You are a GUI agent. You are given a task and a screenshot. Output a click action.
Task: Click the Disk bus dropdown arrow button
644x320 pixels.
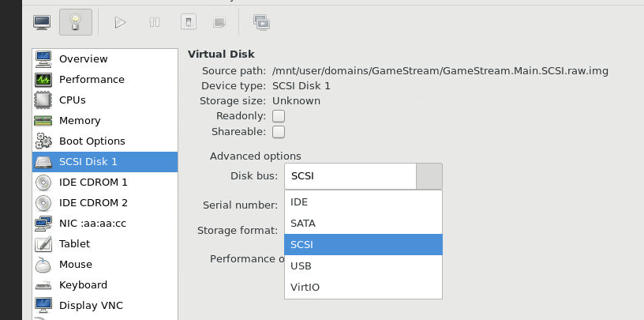[429, 176]
